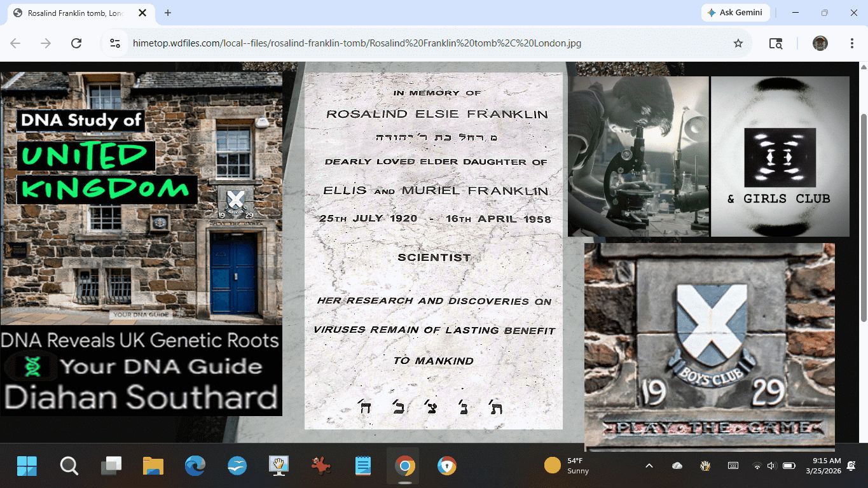Open the site information icon in address bar
The height and width of the screenshot is (488, 868).
[115, 43]
